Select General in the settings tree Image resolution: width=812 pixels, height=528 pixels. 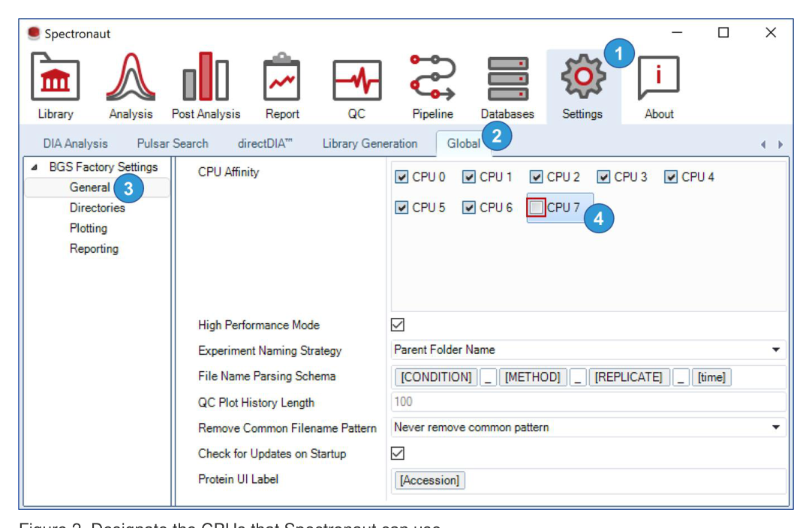(x=89, y=187)
